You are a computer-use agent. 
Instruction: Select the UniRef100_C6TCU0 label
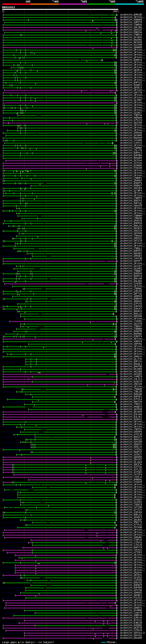coord(131,163)
